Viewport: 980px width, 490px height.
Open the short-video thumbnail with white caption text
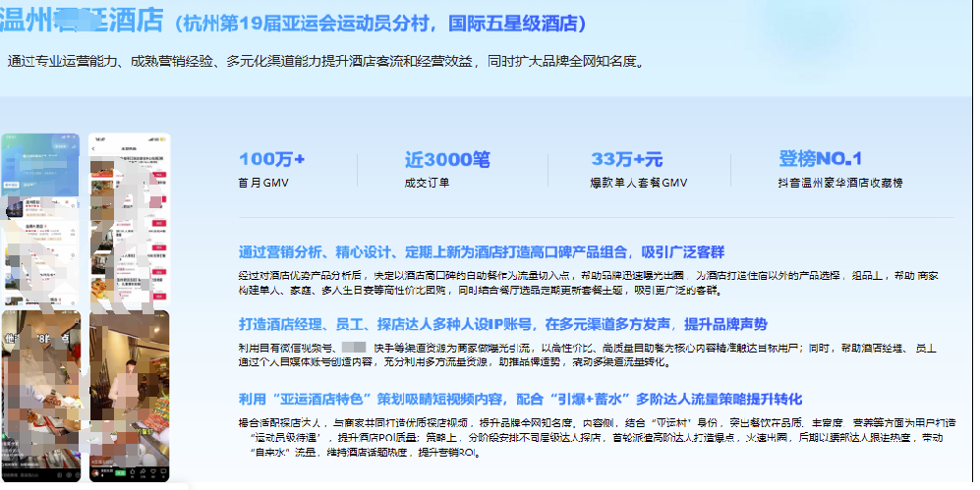[41, 396]
